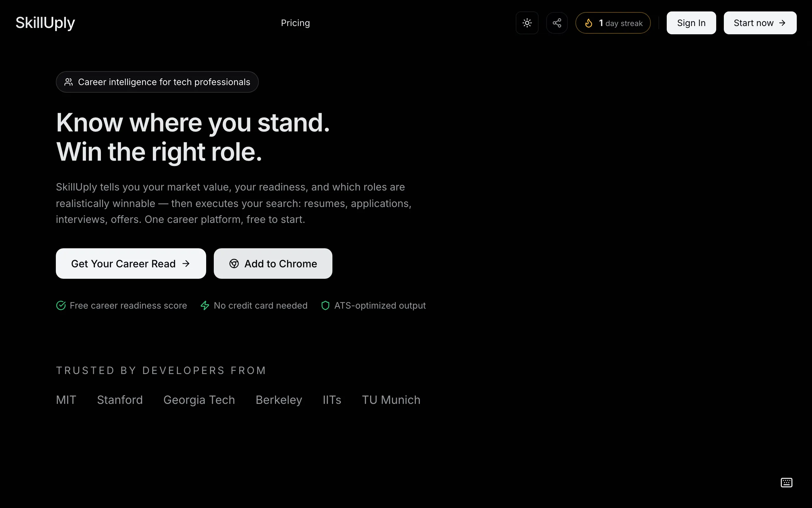Click the arrow in the Get Your Career Read button
This screenshot has width=812, height=508.
coord(186,264)
